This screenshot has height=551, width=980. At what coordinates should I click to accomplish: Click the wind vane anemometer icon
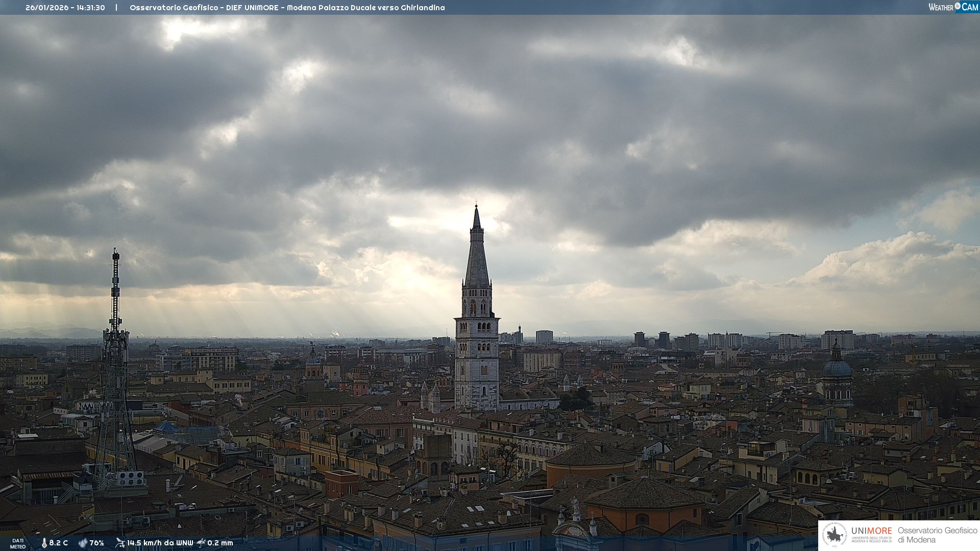[x=120, y=543]
